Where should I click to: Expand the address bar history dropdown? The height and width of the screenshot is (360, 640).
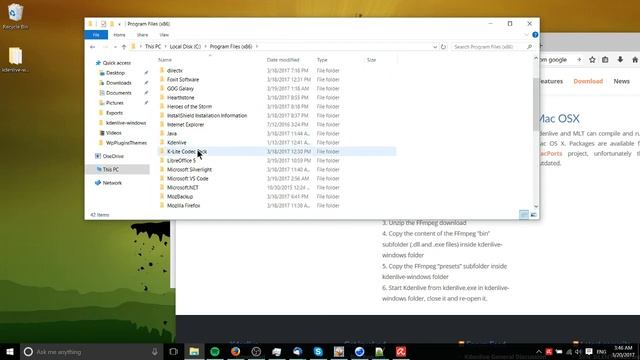pyautogui.click(x=435, y=47)
